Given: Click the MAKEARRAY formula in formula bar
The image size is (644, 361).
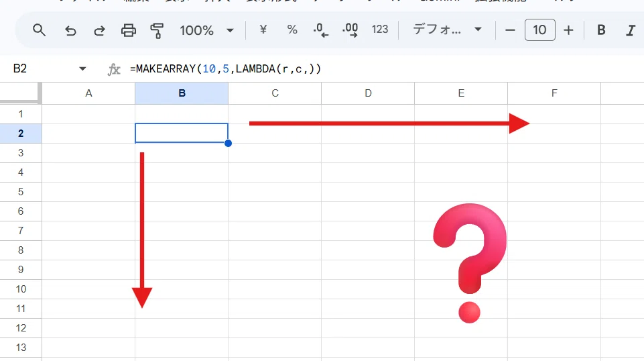Looking at the screenshot, I should tap(225, 68).
